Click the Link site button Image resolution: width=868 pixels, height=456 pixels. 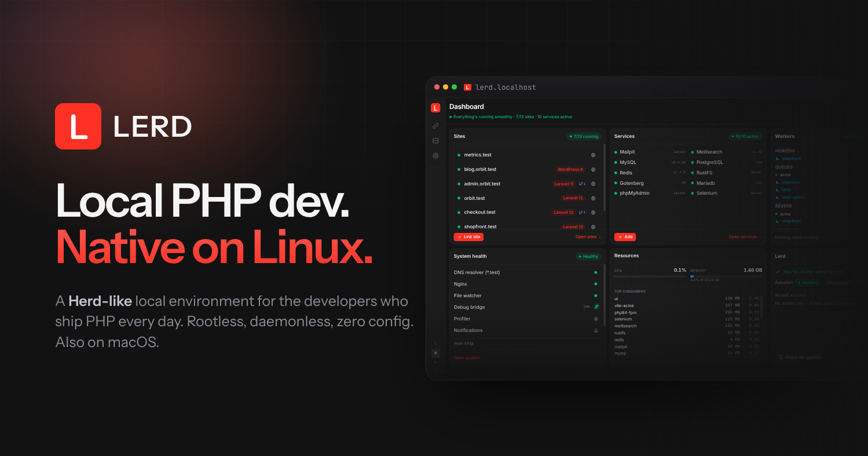468,237
